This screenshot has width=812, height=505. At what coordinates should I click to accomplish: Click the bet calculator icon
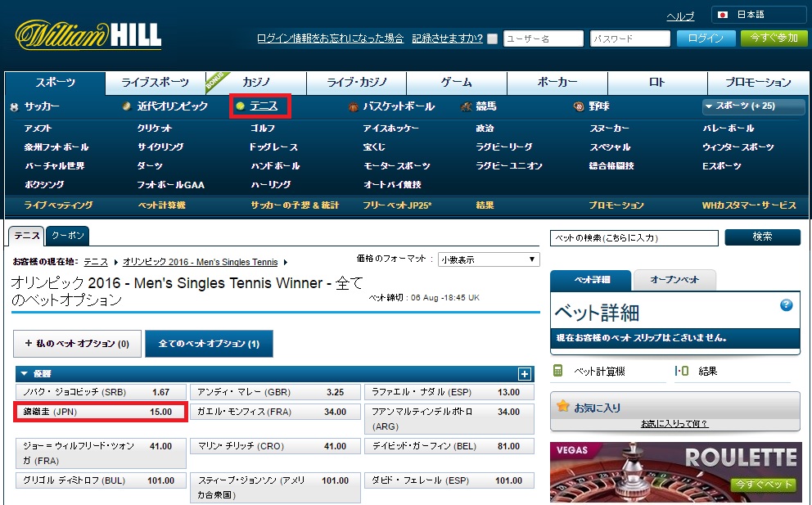(557, 371)
